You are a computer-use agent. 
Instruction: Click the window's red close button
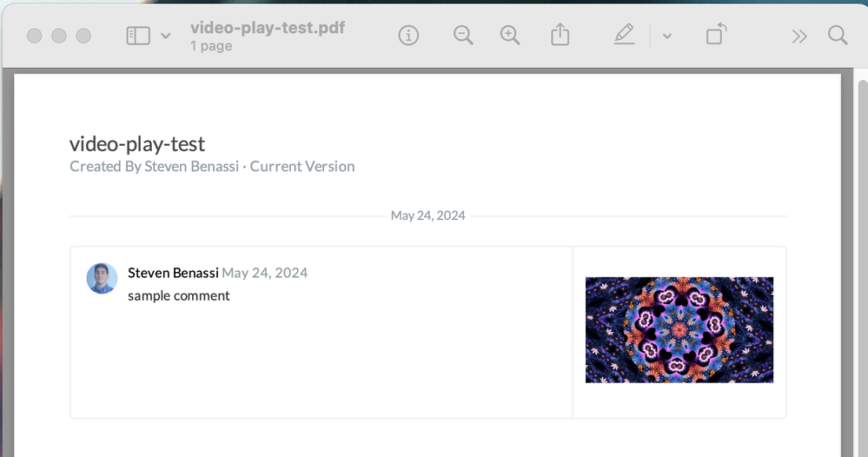35,36
